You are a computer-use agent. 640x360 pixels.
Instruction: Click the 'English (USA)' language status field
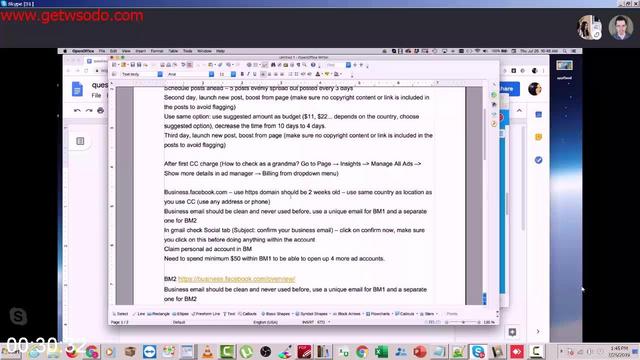tap(265, 322)
